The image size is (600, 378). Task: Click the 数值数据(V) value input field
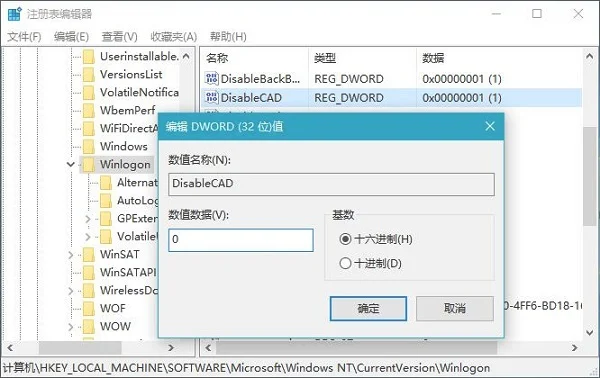[241, 240]
